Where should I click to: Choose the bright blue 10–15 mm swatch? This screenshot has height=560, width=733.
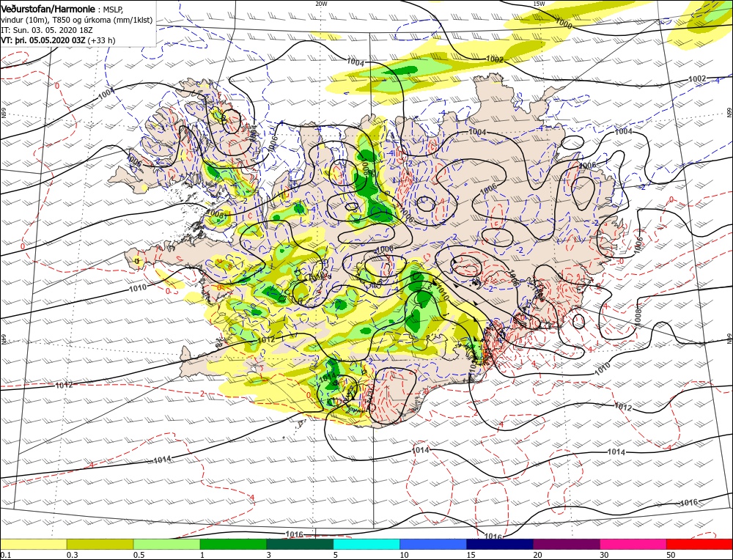(433, 544)
